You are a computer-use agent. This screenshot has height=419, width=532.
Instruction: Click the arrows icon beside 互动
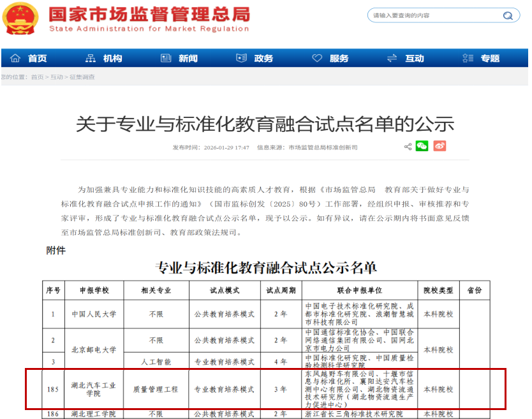(392, 59)
